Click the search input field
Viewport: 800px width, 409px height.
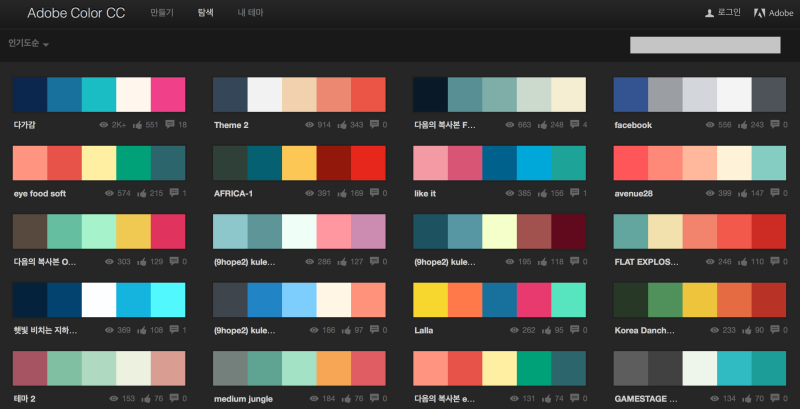tap(705, 45)
